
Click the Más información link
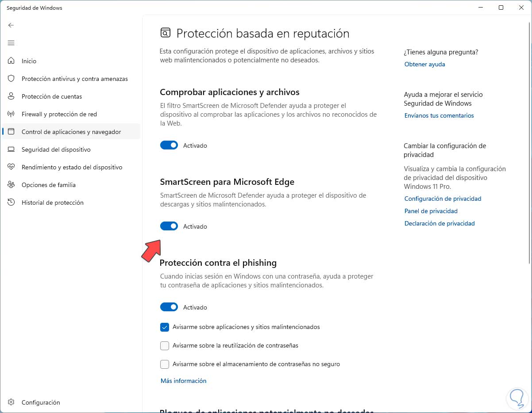tap(183, 381)
